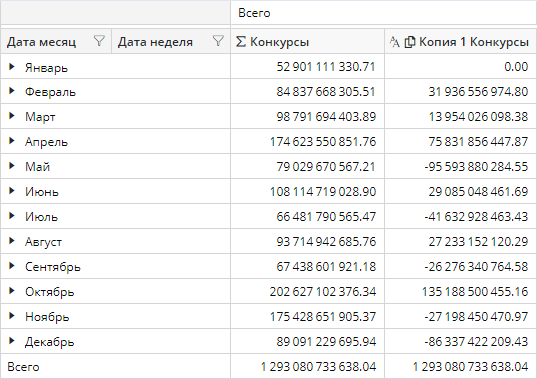Expand the Июнь row
Image resolution: width=537 pixels, height=379 pixels.
[12, 191]
